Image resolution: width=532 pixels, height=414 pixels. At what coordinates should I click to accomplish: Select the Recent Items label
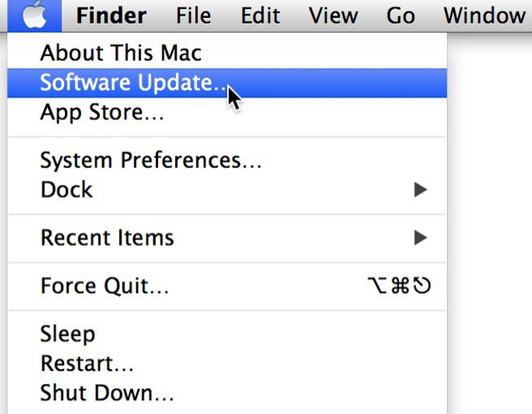[x=107, y=238]
